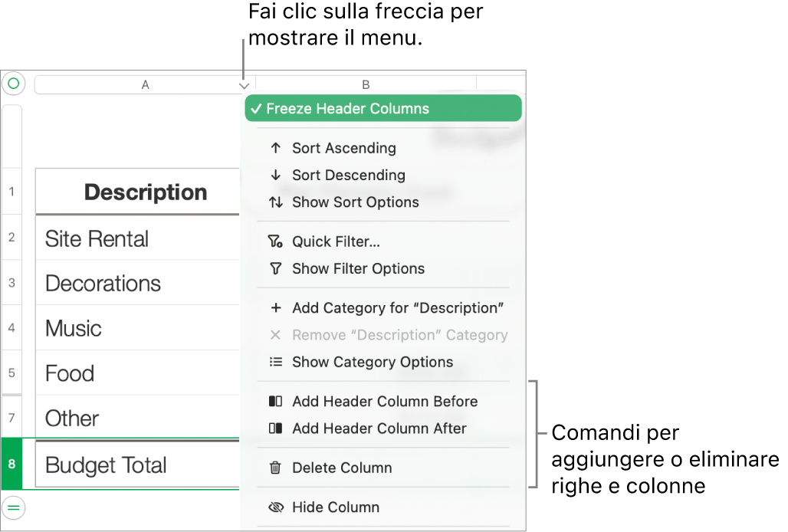This screenshot has height=532, width=788.
Task: Click the table select handle circle
Action: [x=13, y=84]
